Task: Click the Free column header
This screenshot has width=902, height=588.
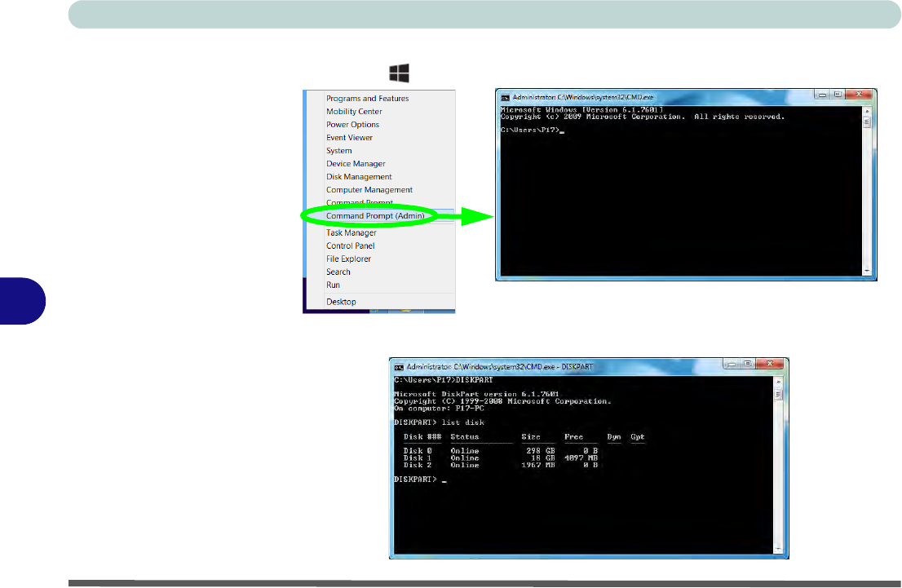Action: click(x=573, y=436)
